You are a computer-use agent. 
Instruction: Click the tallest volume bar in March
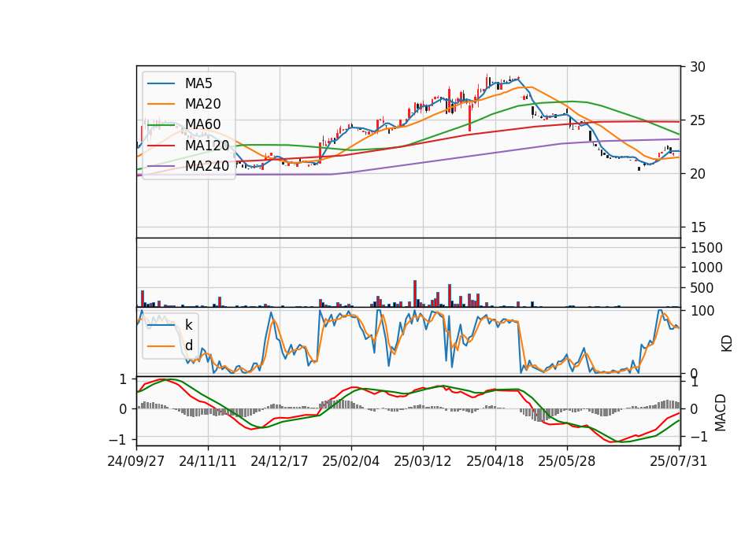415,294
